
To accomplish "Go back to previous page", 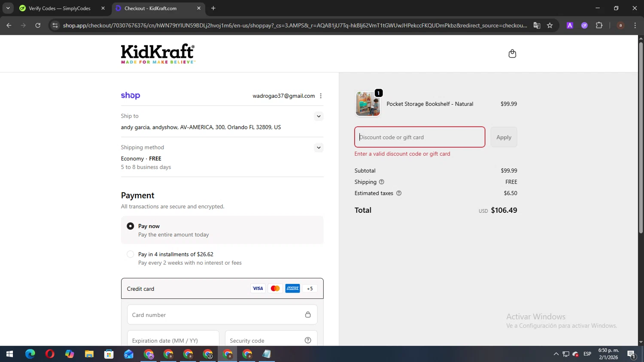I will point(9,25).
